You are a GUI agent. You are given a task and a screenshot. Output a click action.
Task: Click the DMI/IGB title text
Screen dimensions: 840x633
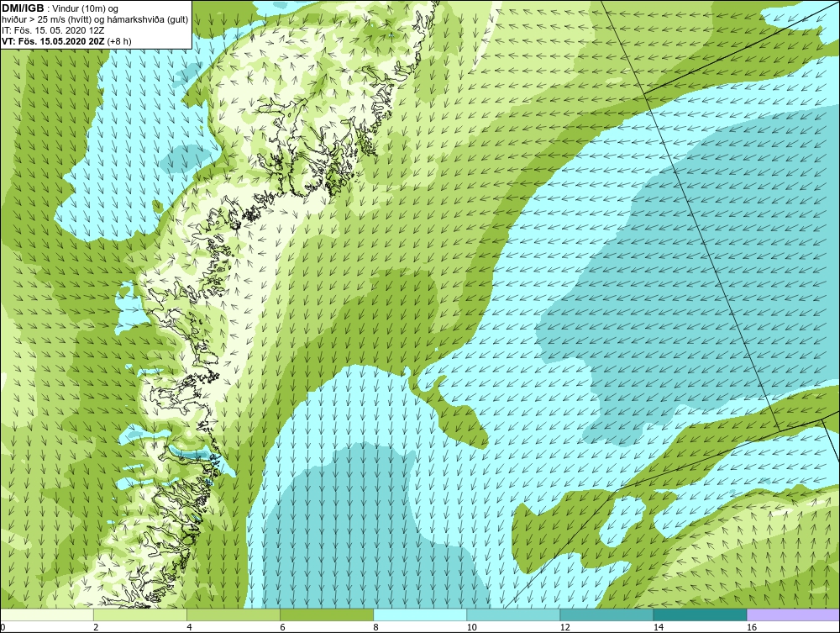point(23,8)
